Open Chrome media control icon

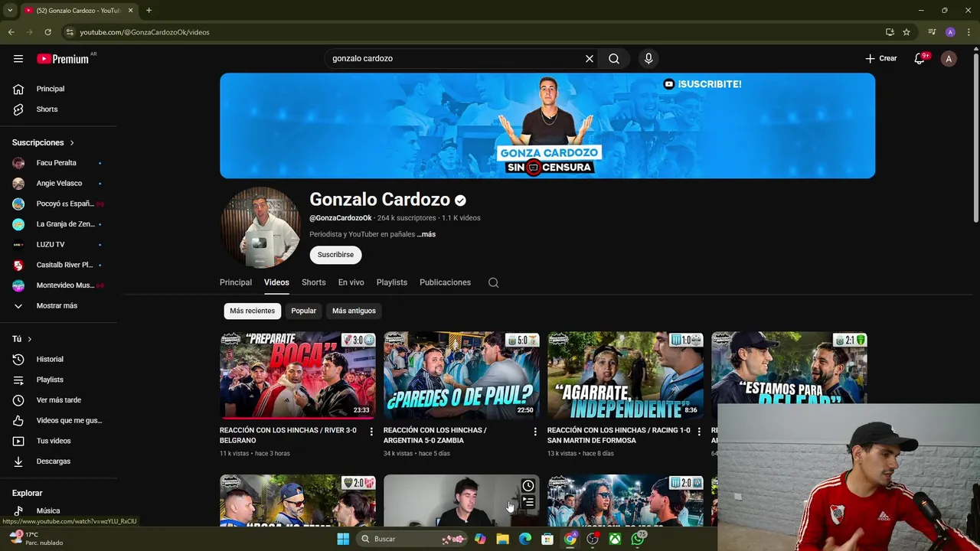click(932, 32)
